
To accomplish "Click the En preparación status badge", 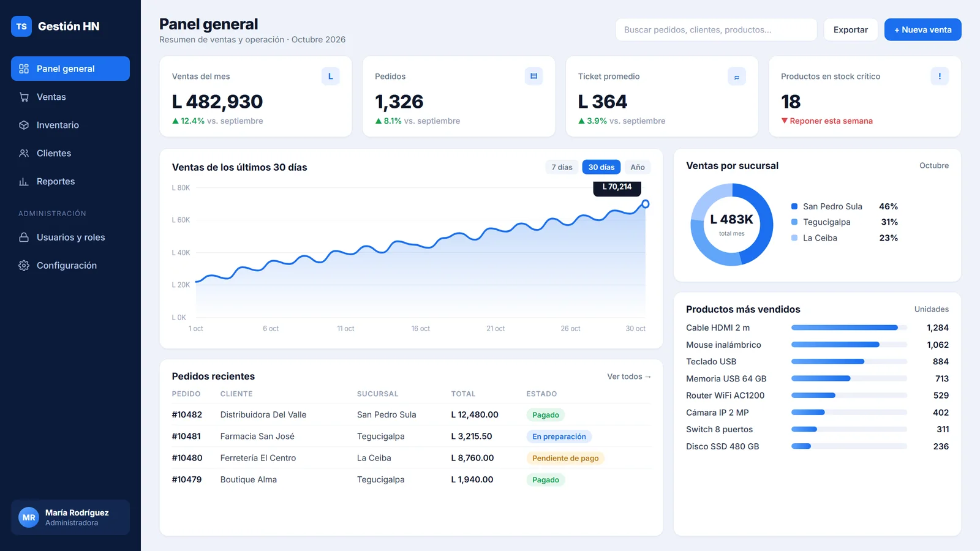I will pyautogui.click(x=559, y=437).
